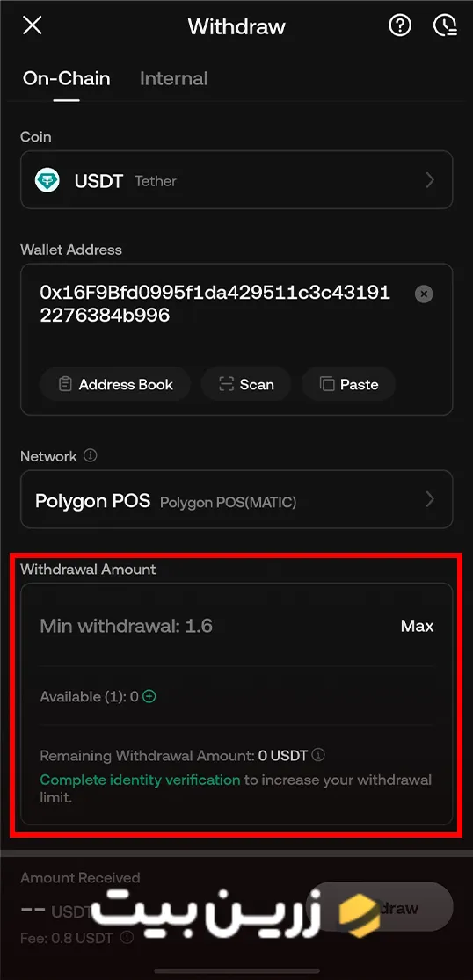Add funds with the green plus icon

click(x=149, y=696)
